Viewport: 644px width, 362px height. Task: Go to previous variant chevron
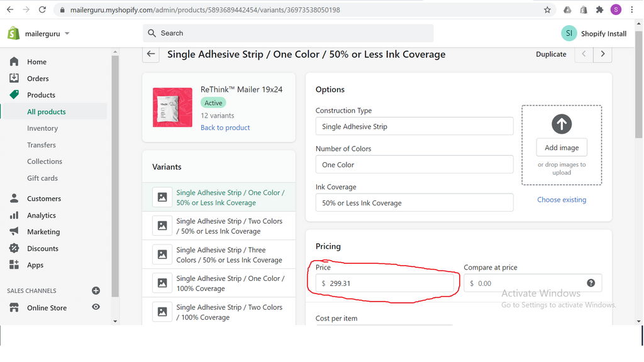pos(584,54)
